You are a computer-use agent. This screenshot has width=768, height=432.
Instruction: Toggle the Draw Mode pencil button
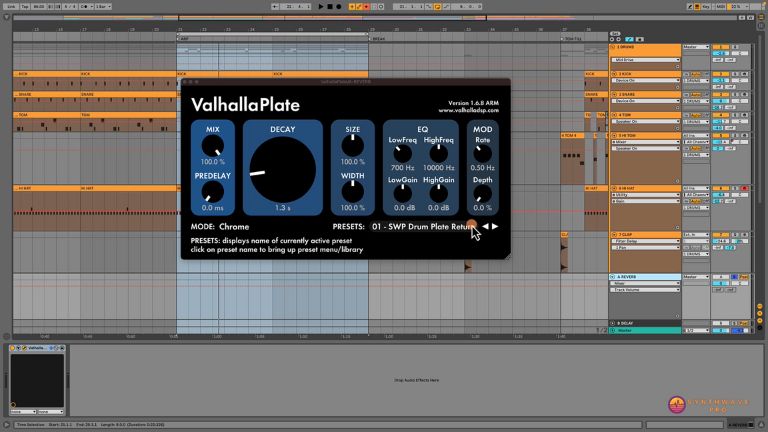[690, 6]
